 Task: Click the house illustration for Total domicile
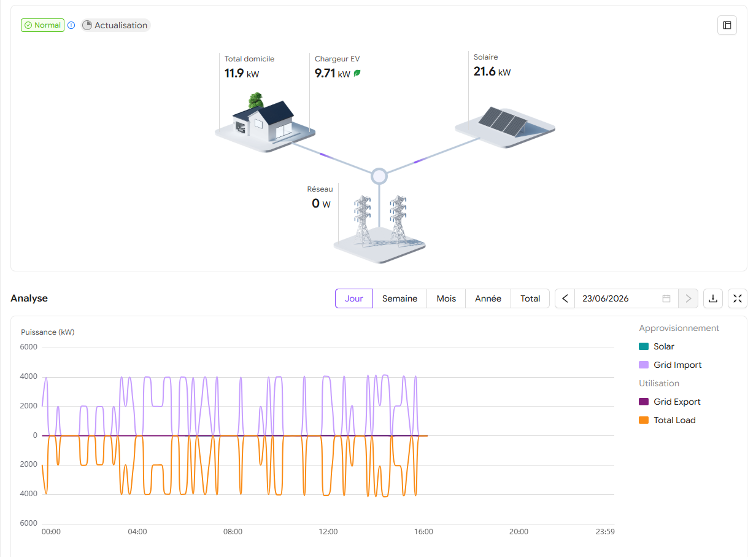(264, 122)
